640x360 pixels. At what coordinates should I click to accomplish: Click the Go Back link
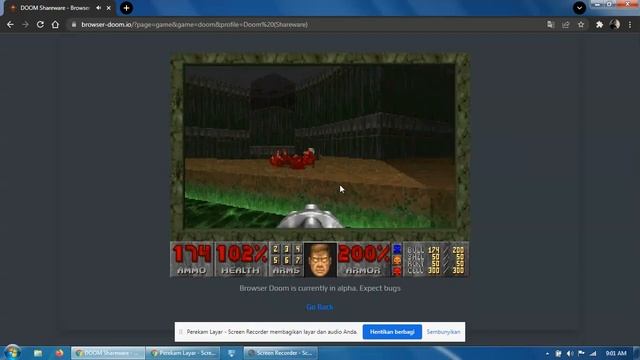[x=320, y=307]
